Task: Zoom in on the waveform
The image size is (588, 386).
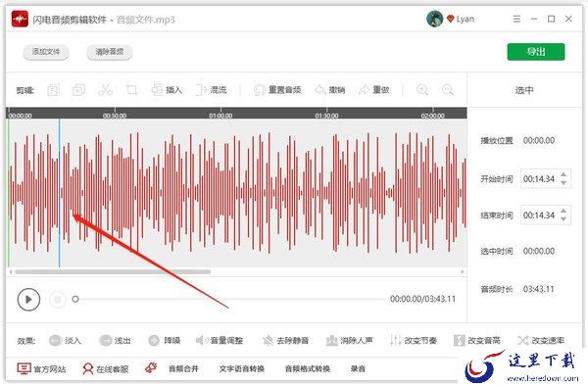Action: pos(422,90)
